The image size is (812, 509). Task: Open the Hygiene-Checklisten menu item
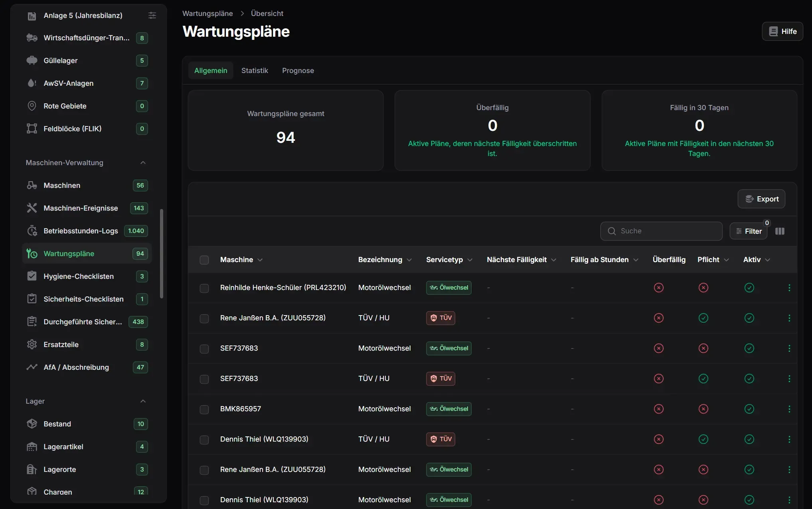(x=87, y=276)
